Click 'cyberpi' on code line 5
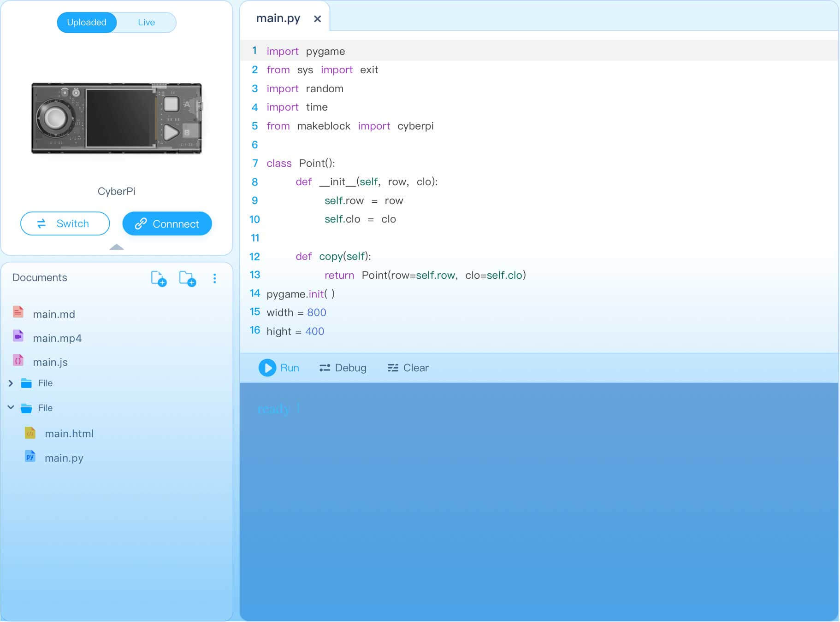This screenshot has height=622, width=840. tap(415, 126)
